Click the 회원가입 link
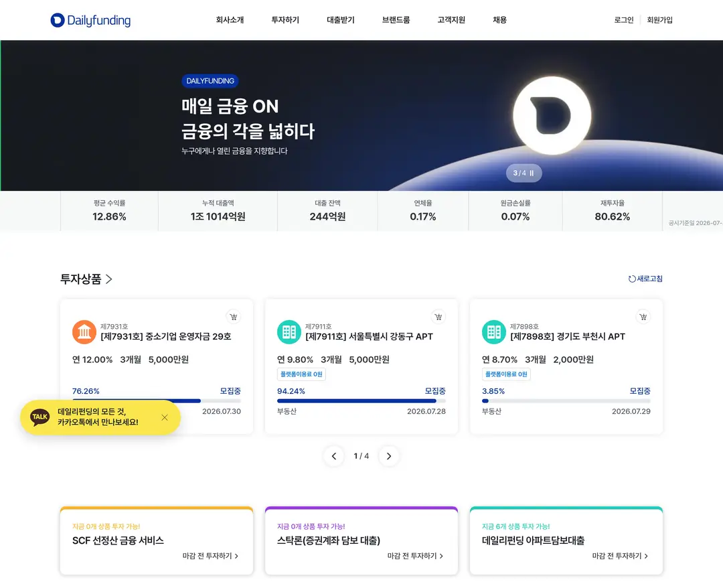Screen dimensions: 723x588 click(x=659, y=20)
